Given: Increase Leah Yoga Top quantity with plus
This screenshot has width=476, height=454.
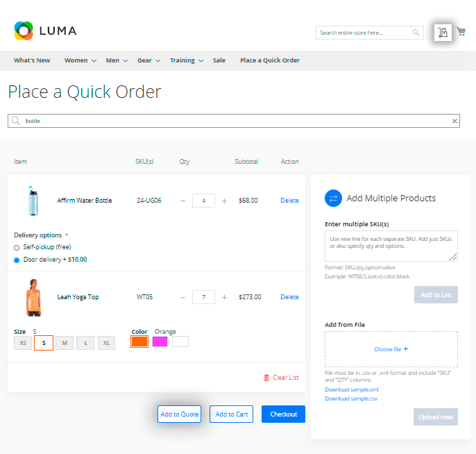Looking at the screenshot, I should (x=224, y=297).
